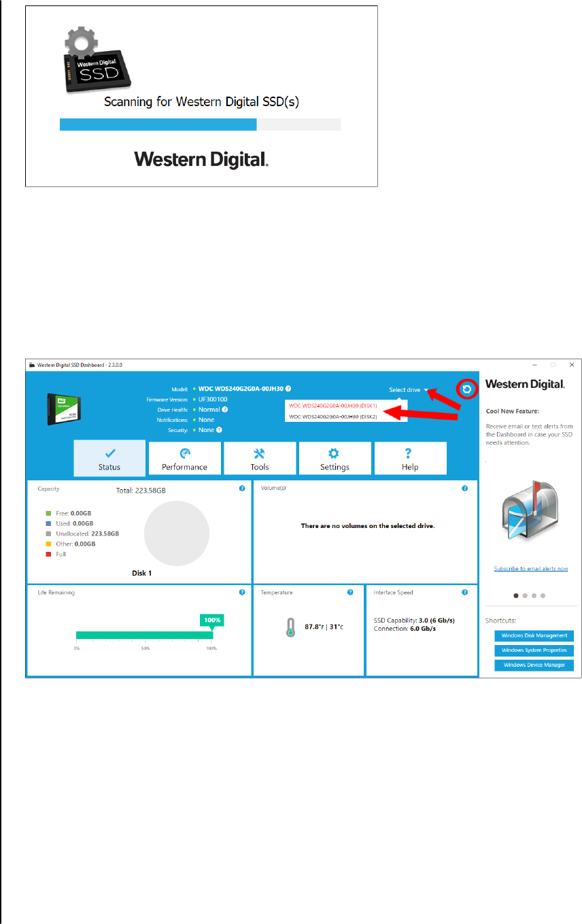582x924 pixels.
Task: Click the red Full legend swatch
Action: click(x=48, y=555)
